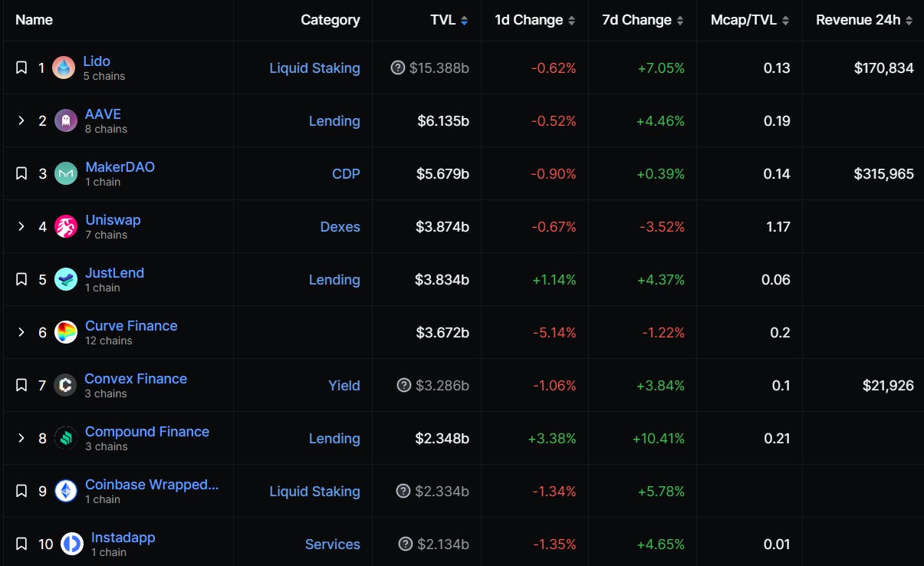
Task: Select the $170,834 revenue value
Action: tap(884, 67)
